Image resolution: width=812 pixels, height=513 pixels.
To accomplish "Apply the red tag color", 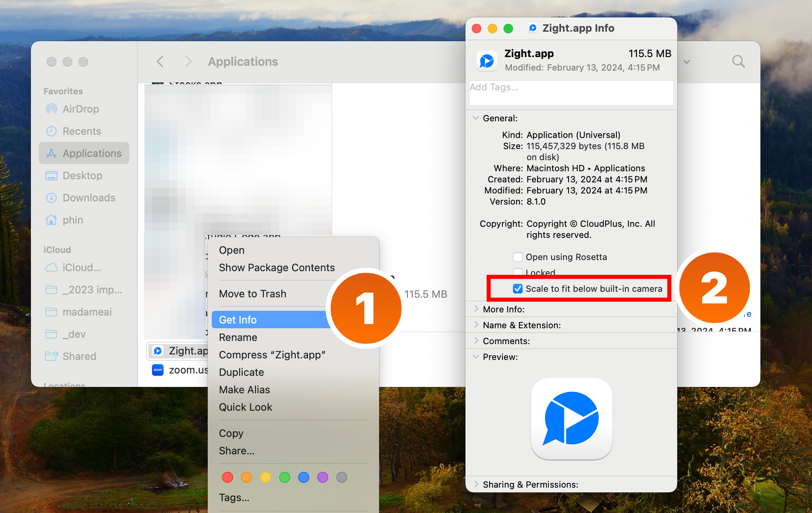I will tap(228, 477).
